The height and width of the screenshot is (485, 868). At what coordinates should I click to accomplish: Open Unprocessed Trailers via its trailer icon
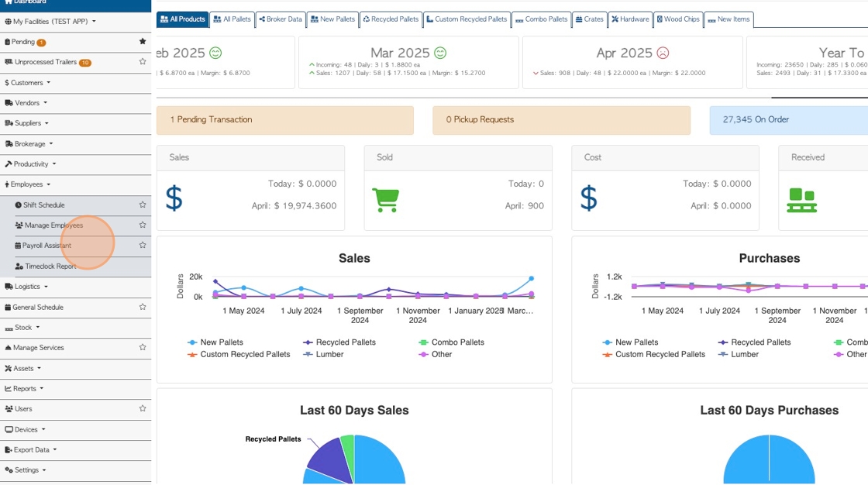coord(9,62)
